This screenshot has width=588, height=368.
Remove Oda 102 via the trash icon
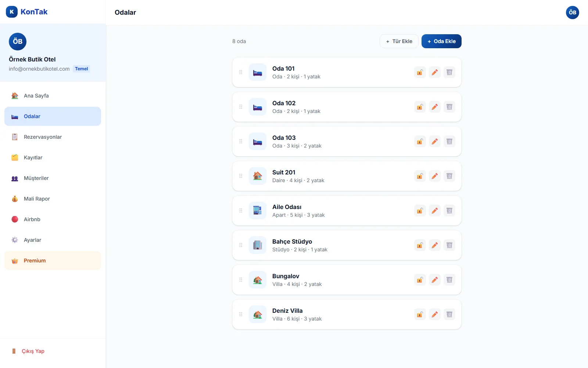point(449,107)
